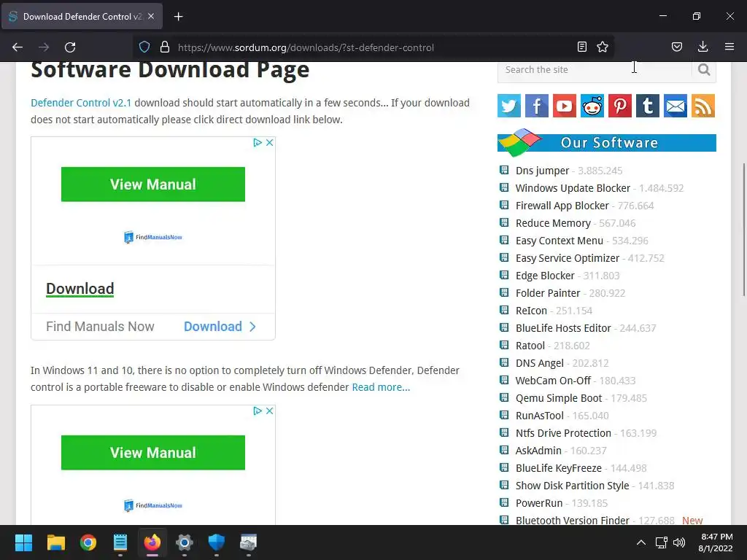
Task: Show hidden system tray icons
Action: [641, 542]
